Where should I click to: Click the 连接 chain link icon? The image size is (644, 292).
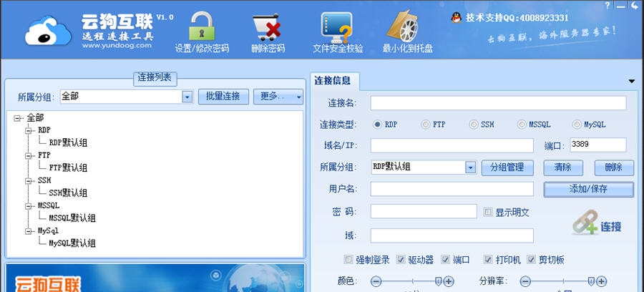coord(585,223)
